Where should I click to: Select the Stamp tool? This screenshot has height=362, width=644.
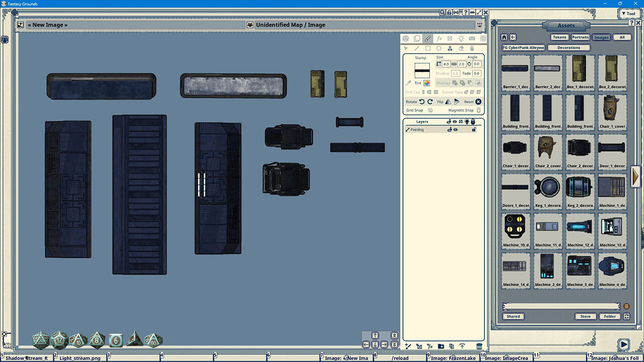coord(451,48)
